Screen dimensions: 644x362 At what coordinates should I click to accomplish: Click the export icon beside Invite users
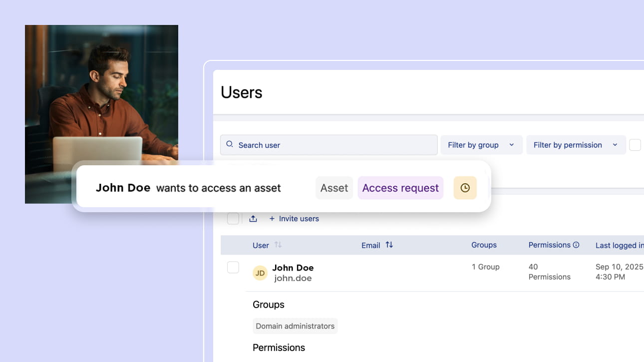point(253,219)
